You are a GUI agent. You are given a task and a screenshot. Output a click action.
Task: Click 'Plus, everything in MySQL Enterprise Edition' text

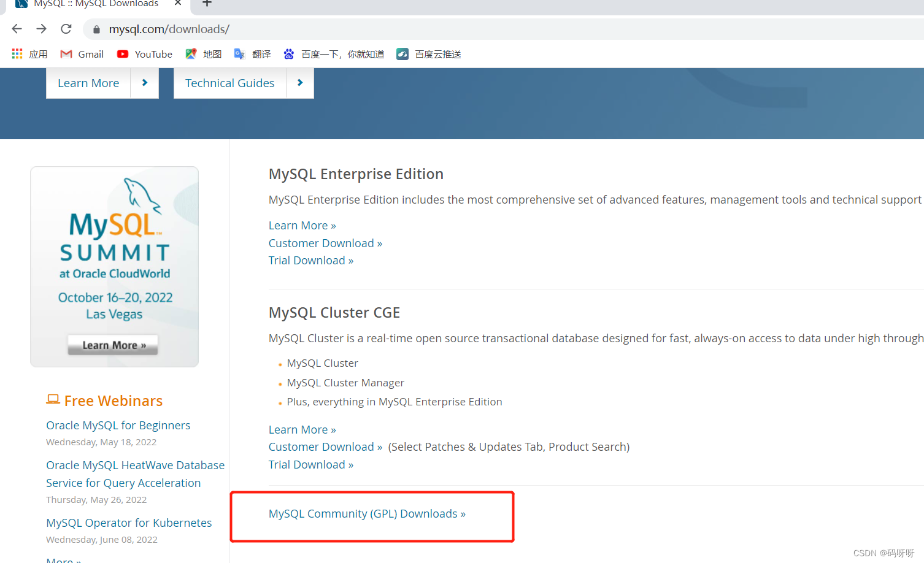(x=395, y=402)
